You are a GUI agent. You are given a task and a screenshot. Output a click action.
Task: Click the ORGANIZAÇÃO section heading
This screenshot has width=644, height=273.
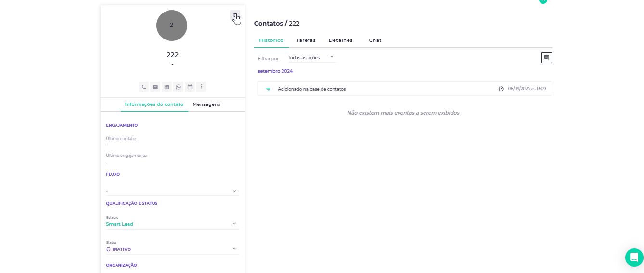click(x=121, y=265)
